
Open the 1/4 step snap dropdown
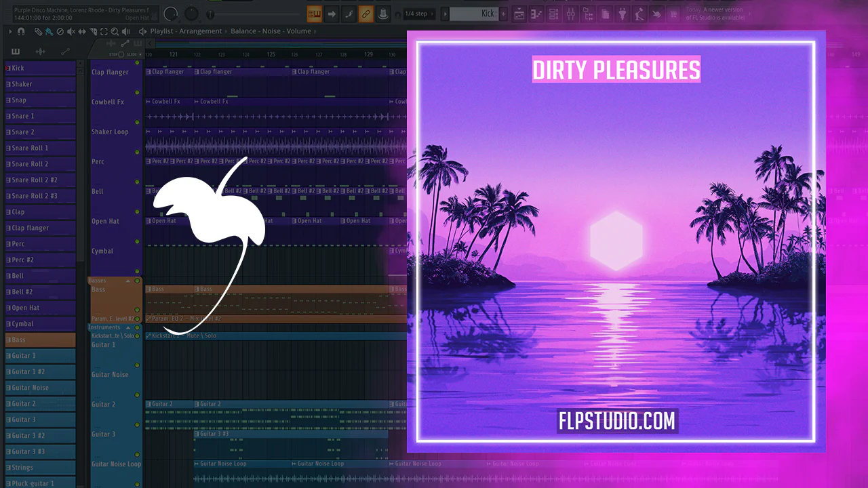[418, 14]
